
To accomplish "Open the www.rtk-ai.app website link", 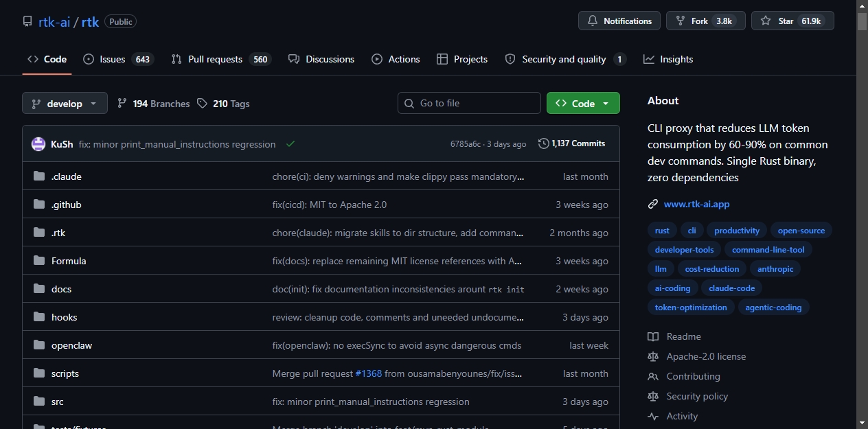I will [x=696, y=204].
